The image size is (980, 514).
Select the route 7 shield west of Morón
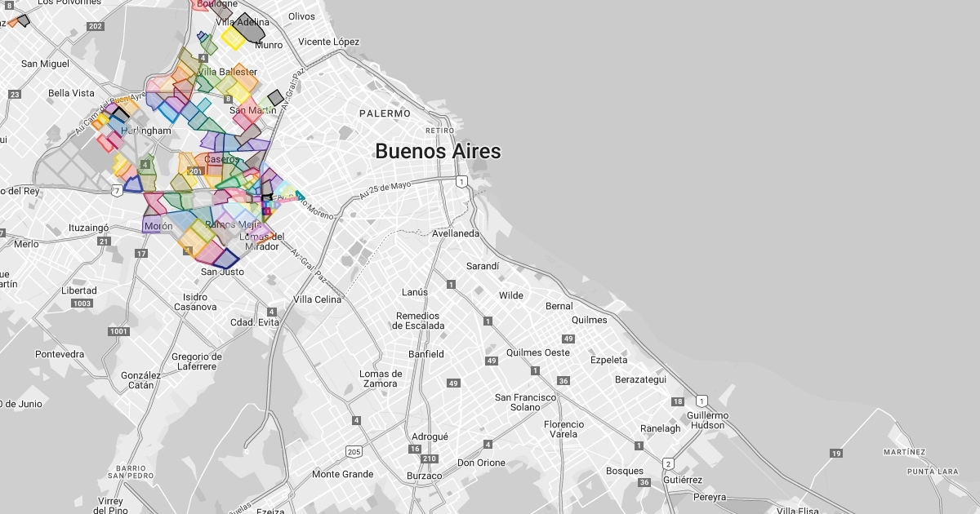(x=118, y=190)
